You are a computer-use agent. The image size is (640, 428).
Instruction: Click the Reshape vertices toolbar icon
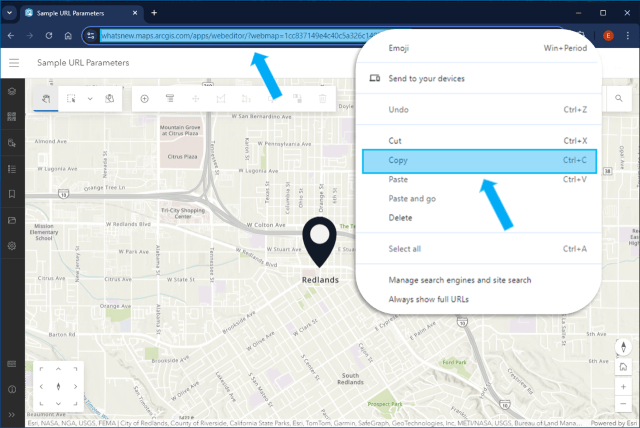221,98
